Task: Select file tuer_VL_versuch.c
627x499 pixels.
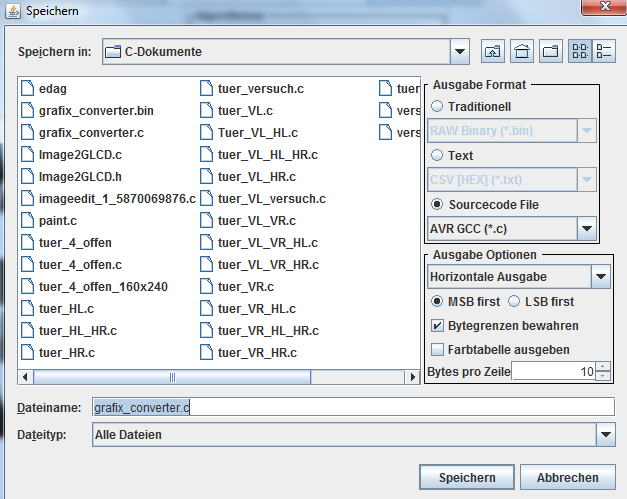Action: pyautogui.click(x=263, y=198)
